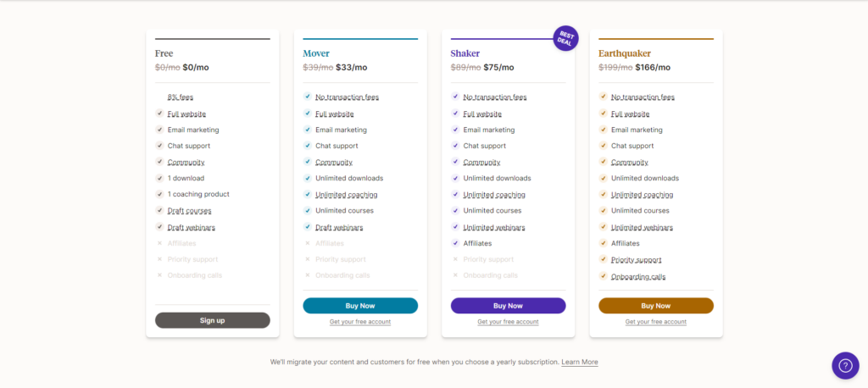This screenshot has height=388, width=868.
Task: Buy the Mover plan now
Action: 360,306
